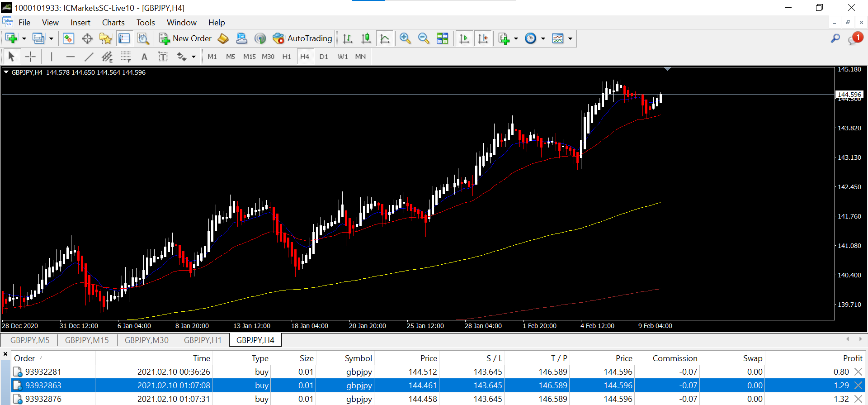This screenshot has width=868, height=405.
Task: Draw a horizontal line
Action: [x=70, y=57]
